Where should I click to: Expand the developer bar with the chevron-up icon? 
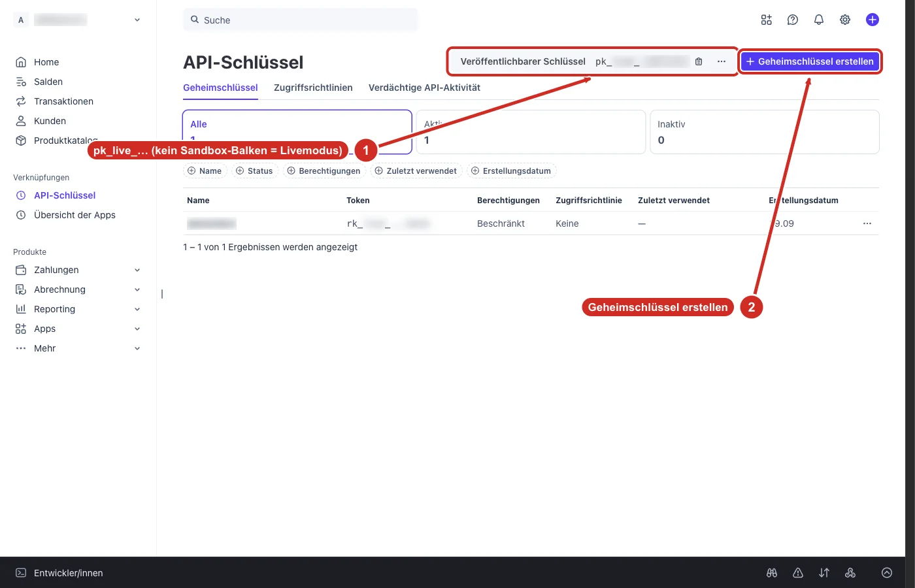887,573
